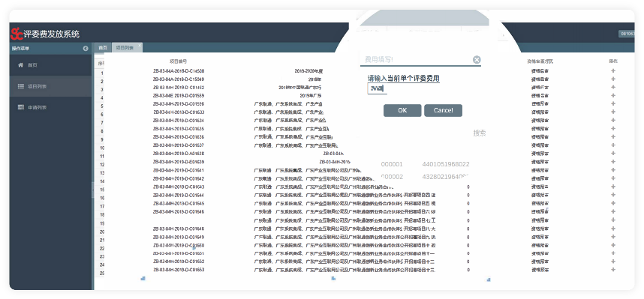Click the plus icon for row ZB-03-04H-2019-D-C01649

pyautogui.click(x=613, y=237)
